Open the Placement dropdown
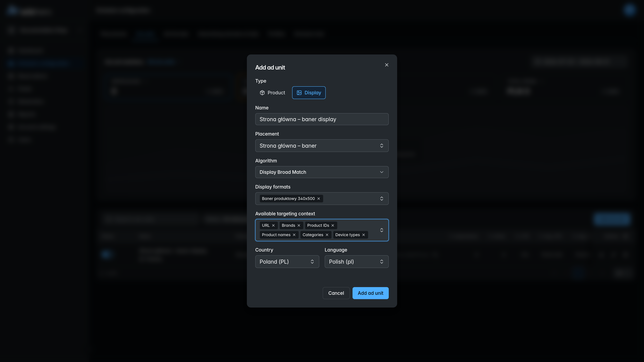This screenshot has width=644, height=362. point(322,146)
